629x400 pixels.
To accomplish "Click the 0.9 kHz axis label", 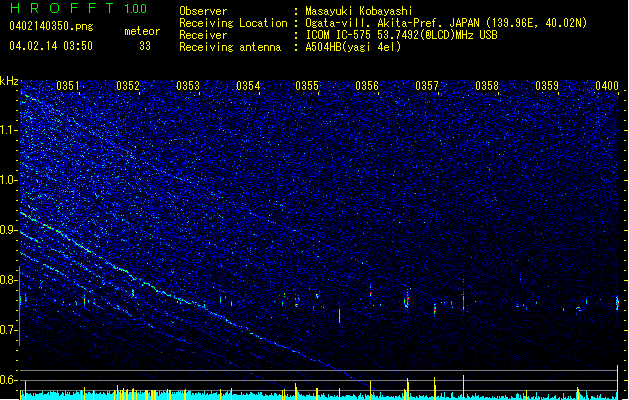I will [9, 230].
